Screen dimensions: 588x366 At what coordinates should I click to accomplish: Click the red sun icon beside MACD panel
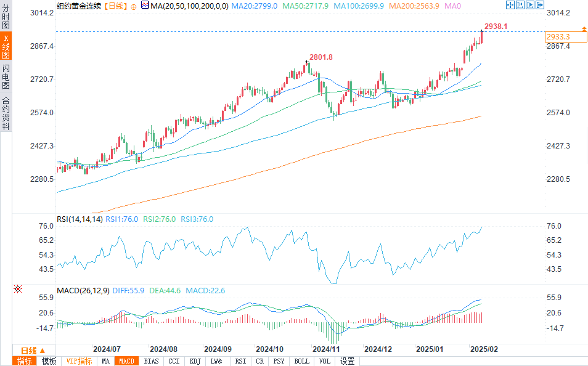pos(18,289)
